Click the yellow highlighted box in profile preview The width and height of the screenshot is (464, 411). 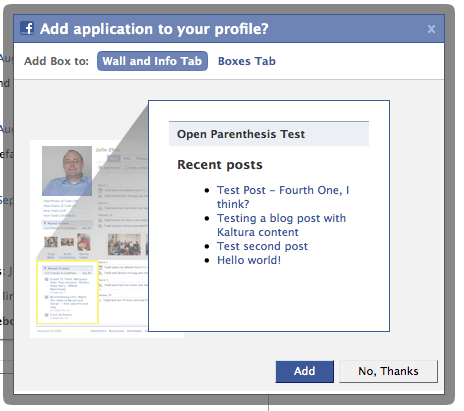click(x=67, y=292)
